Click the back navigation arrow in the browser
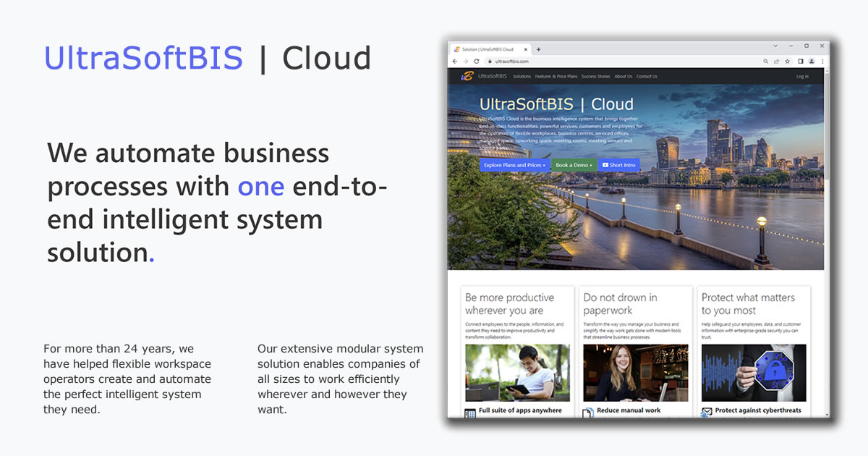This screenshot has width=868, height=456. pos(454,61)
